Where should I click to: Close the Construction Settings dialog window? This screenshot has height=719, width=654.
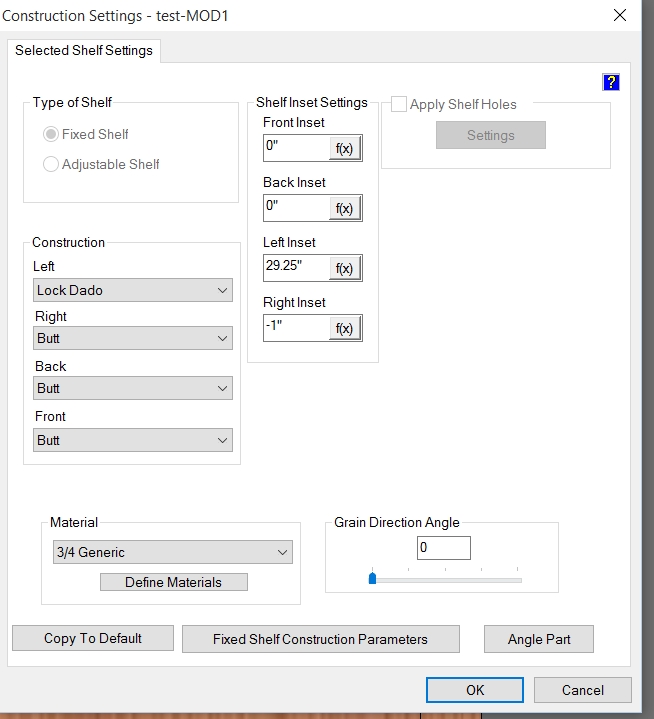pyautogui.click(x=620, y=15)
